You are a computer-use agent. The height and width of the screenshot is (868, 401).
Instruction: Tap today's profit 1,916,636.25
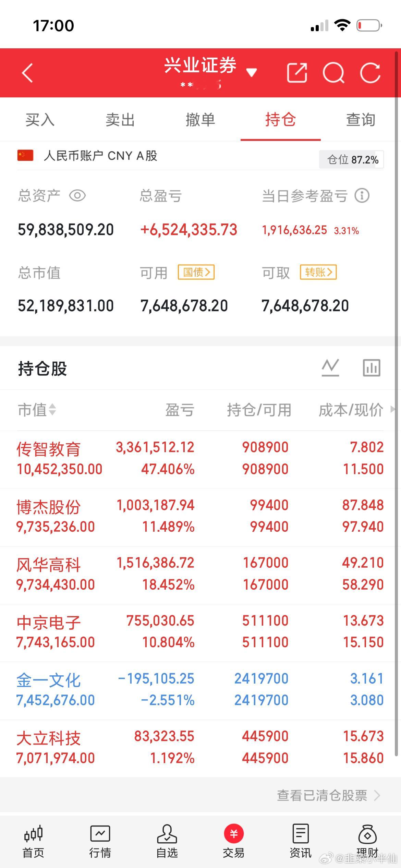coord(294,230)
